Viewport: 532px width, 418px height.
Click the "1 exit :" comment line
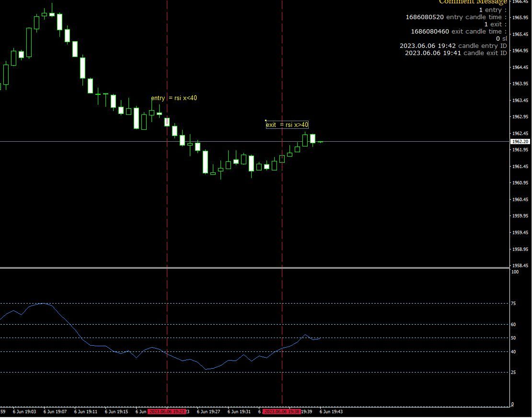point(495,24)
